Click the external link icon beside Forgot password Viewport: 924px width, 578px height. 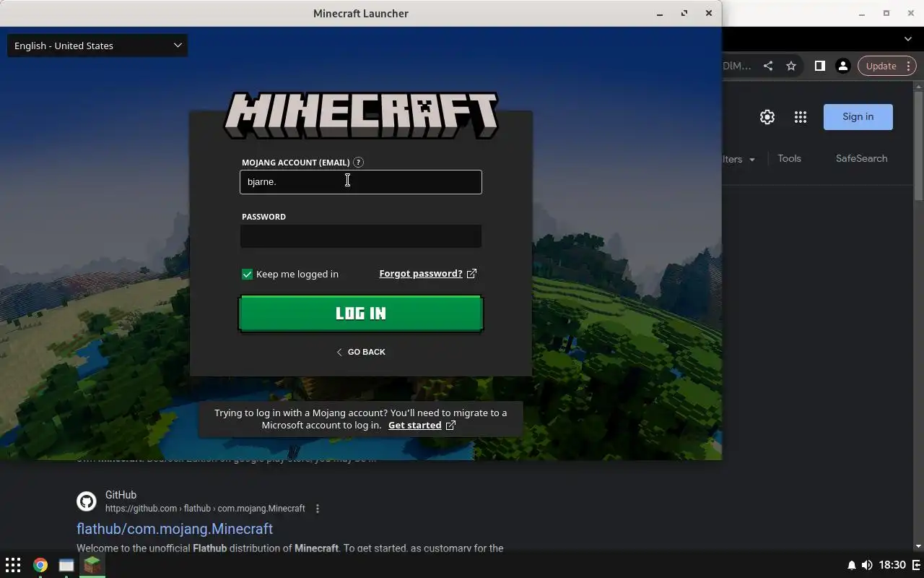[x=471, y=274]
